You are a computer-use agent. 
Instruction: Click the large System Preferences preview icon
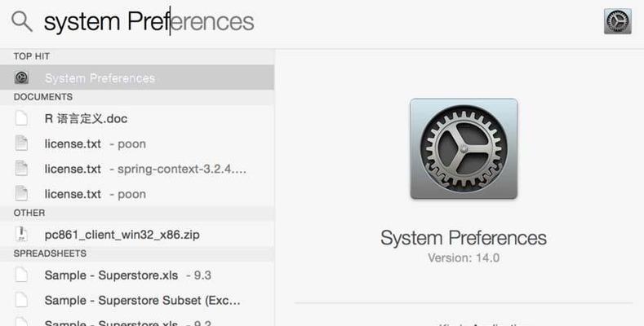coord(464,148)
